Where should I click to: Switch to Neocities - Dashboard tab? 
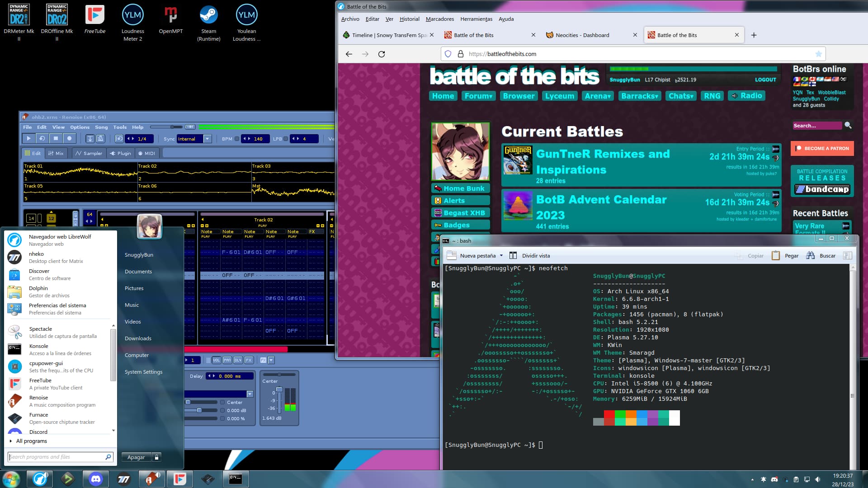582,35
